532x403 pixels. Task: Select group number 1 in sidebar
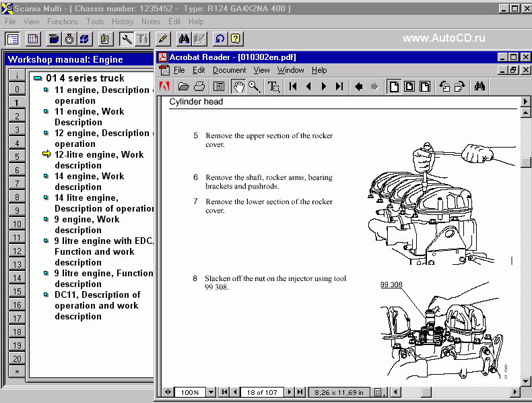tap(17, 102)
